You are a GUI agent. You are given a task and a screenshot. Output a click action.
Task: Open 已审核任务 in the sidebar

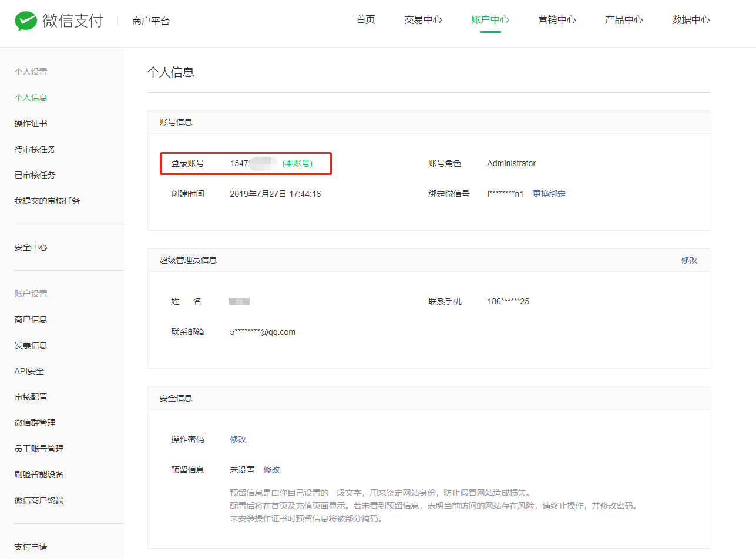pyautogui.click(x=35, y=175)
